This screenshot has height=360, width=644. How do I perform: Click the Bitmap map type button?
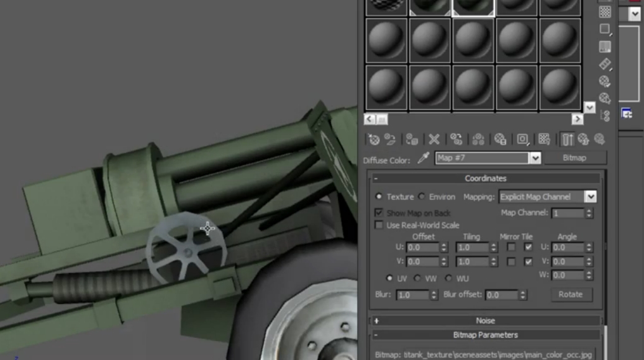tap(574, 158)
